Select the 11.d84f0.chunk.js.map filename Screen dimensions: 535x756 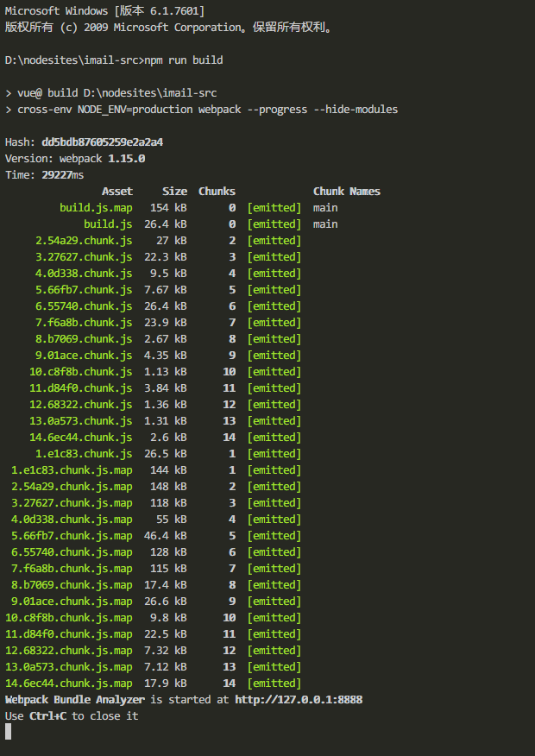point(69,634)
